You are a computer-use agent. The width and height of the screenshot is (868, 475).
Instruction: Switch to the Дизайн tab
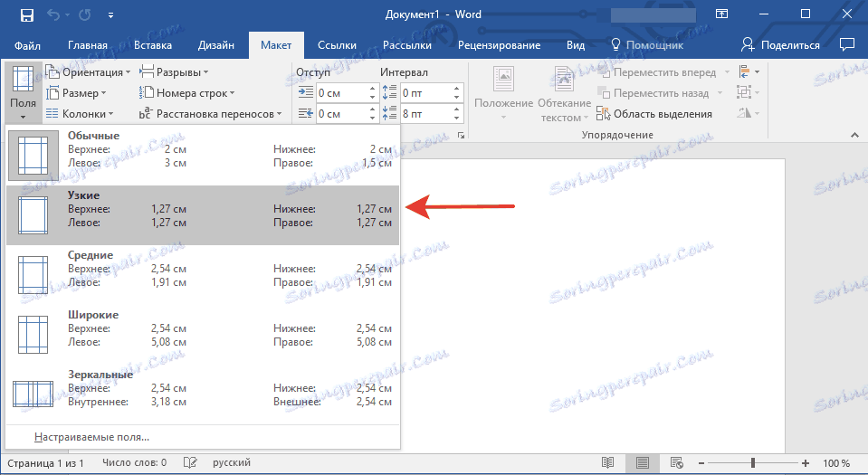[216, 45]
